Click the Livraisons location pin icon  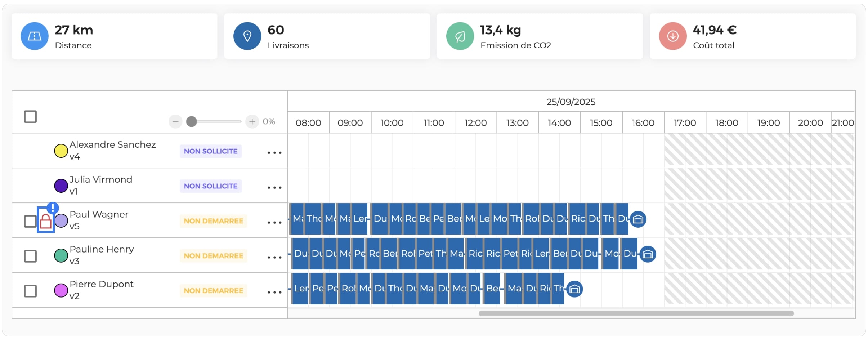coord(247,36)
